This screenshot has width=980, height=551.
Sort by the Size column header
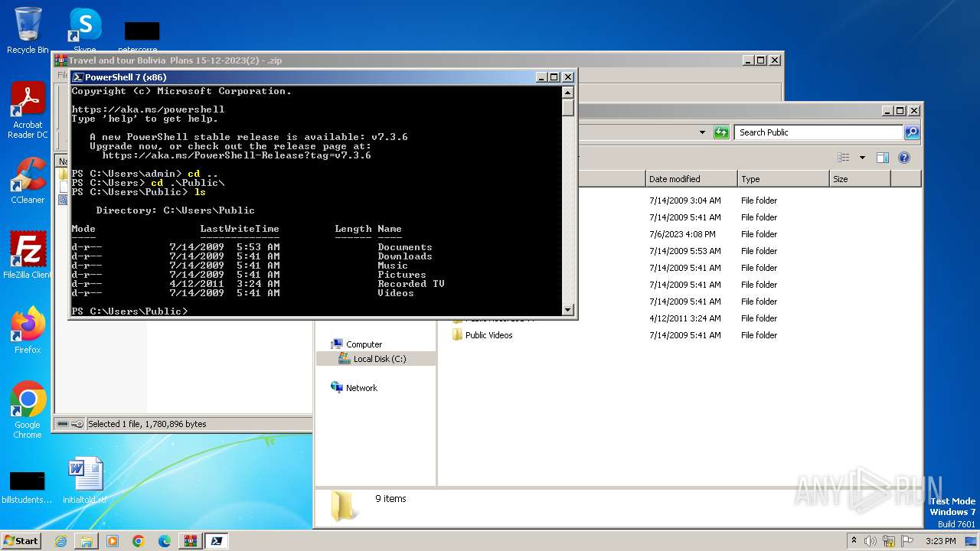click(x=860, y=179)
